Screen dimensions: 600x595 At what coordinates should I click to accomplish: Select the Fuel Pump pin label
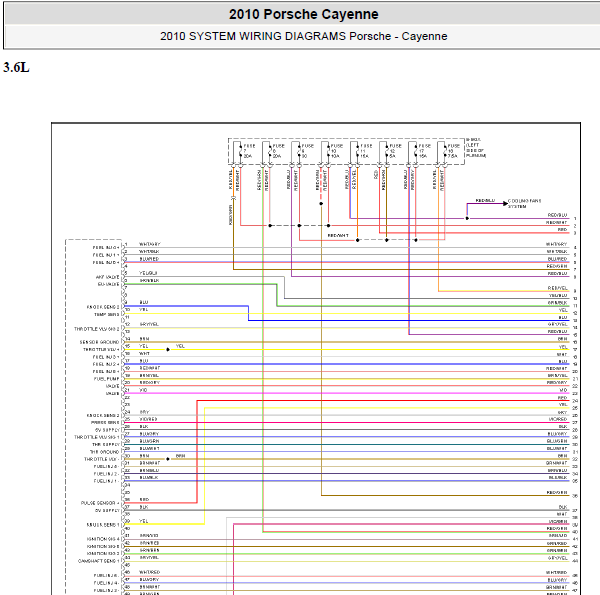[x=106, y=379]
